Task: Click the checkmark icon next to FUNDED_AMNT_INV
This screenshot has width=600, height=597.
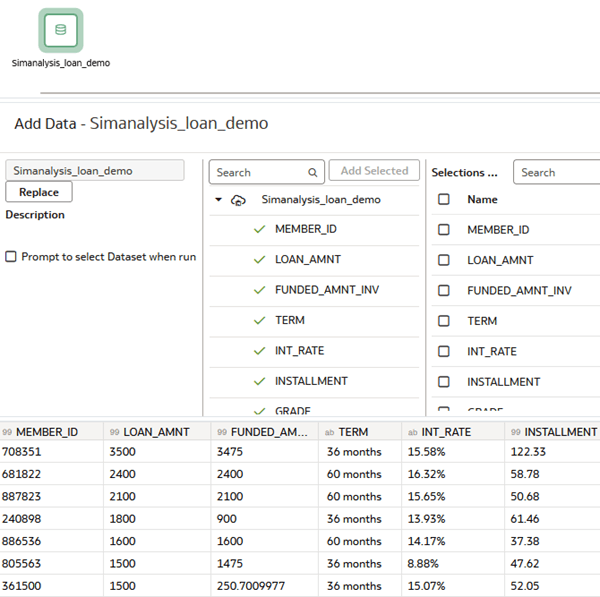Action: 259,290
